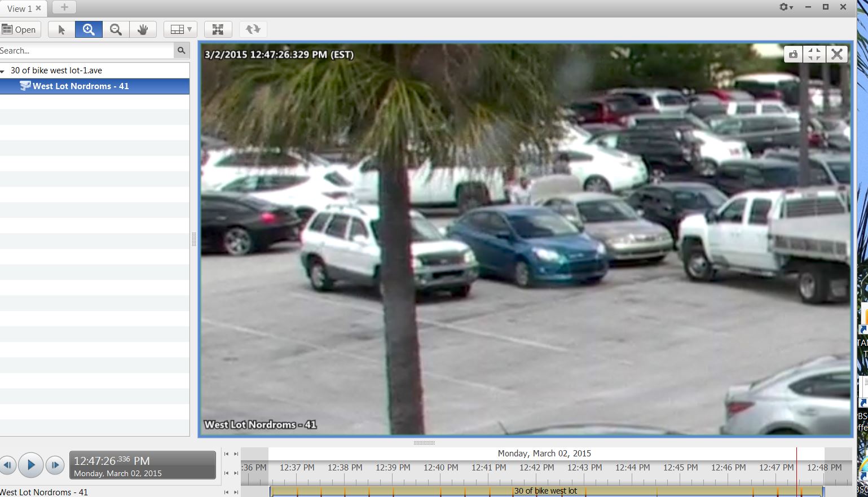This screenshot has height=497, width=868.
Task: Maximize the video image panel
Action: (x=814, y=54)
